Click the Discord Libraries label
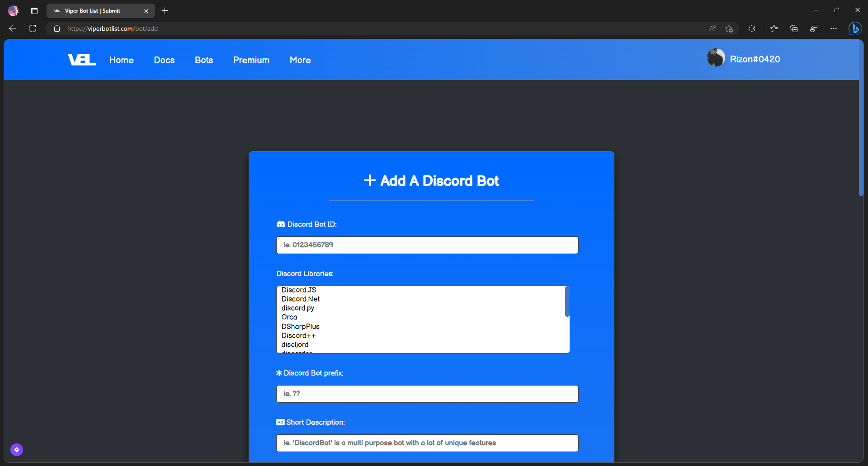868x466 pixels. pos(305,273)
